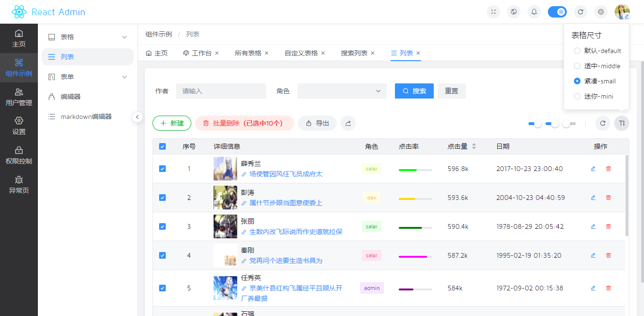Click the table refresh icon above the list

click(x=602, y=123)
